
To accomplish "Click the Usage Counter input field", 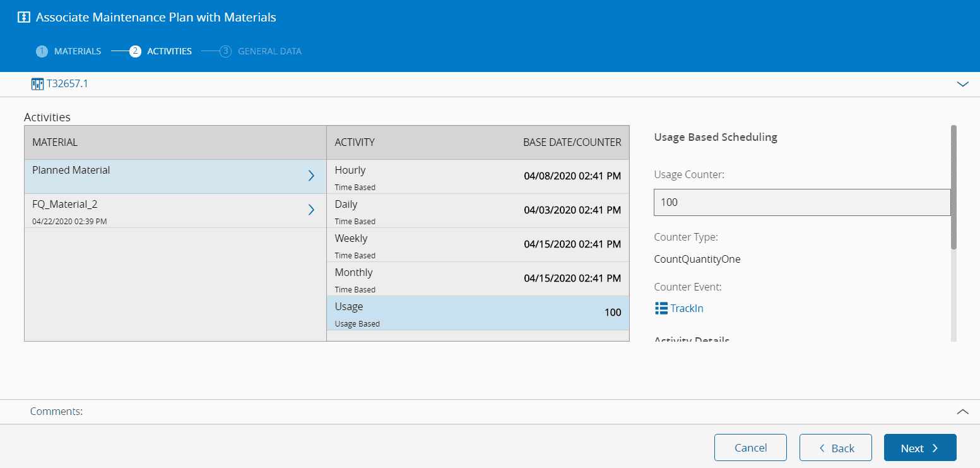I will 801,203.
